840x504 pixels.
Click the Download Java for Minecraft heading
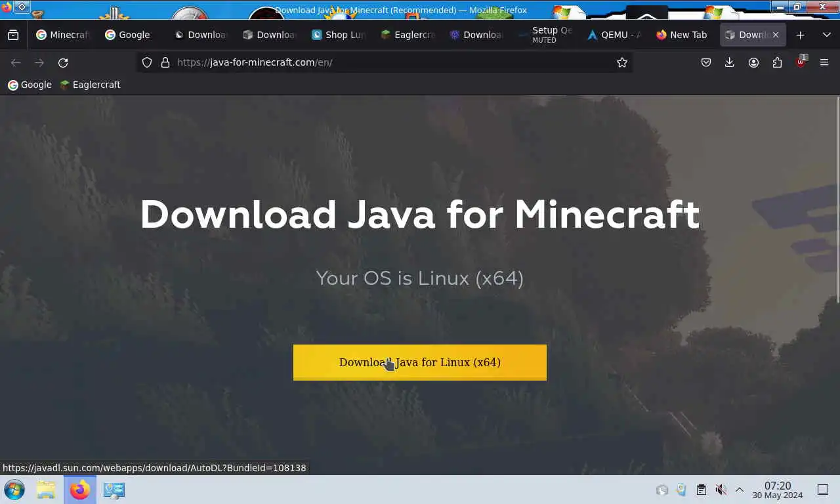click(x=420, y=215)
